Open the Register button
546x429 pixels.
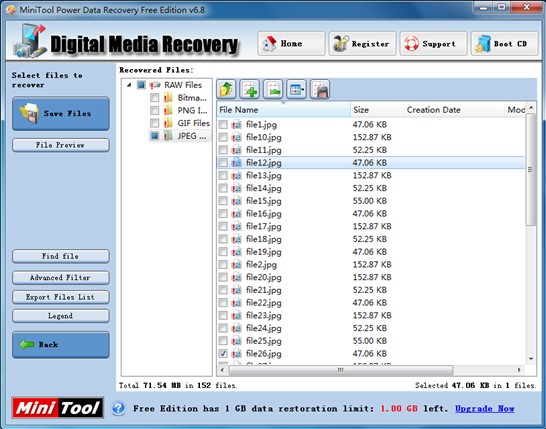coord(362,44)
